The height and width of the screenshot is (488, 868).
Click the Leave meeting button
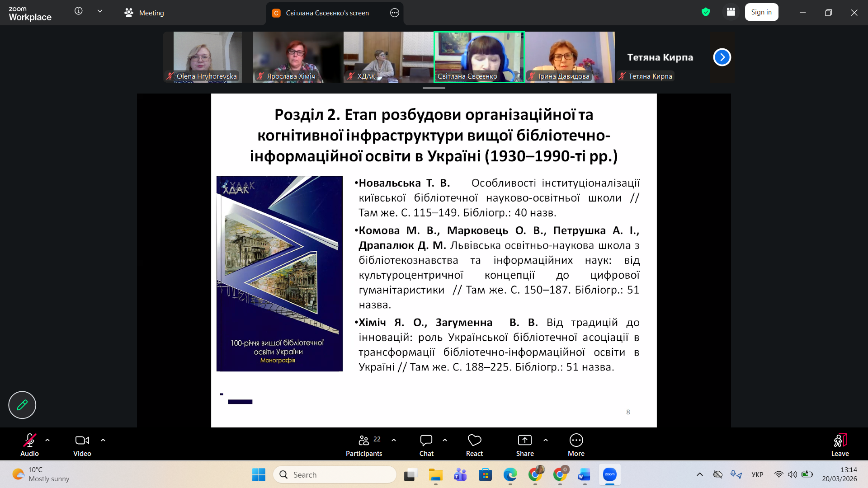point(840,445)
